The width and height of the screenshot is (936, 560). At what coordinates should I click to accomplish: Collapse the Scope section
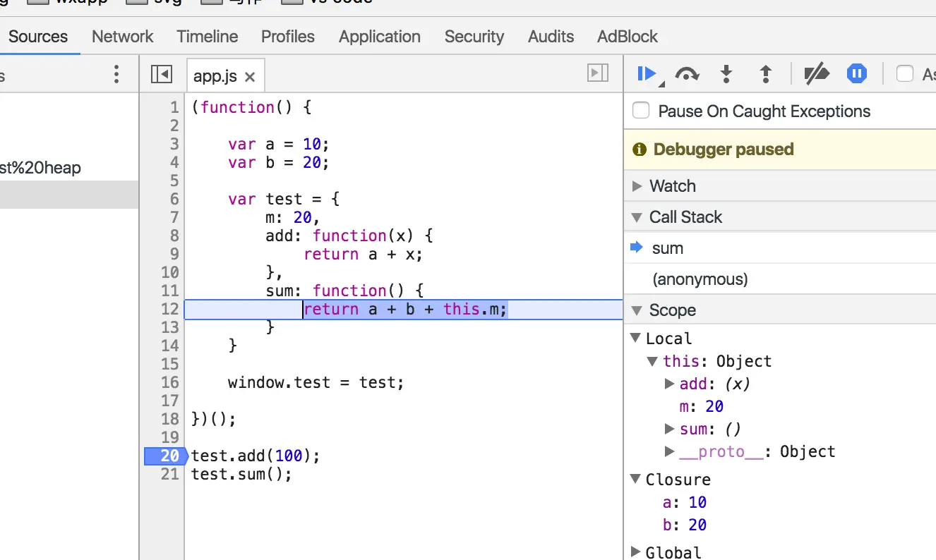637,310
